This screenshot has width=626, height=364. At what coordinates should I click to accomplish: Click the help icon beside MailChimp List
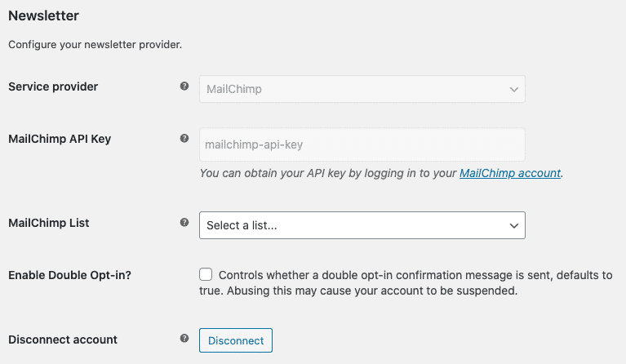click(x=184, y=222)
